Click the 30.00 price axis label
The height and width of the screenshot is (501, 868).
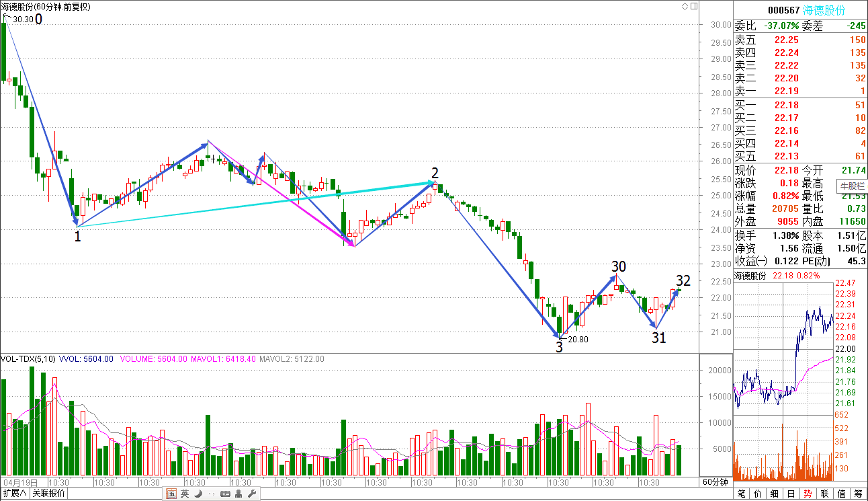pos(721,24)
